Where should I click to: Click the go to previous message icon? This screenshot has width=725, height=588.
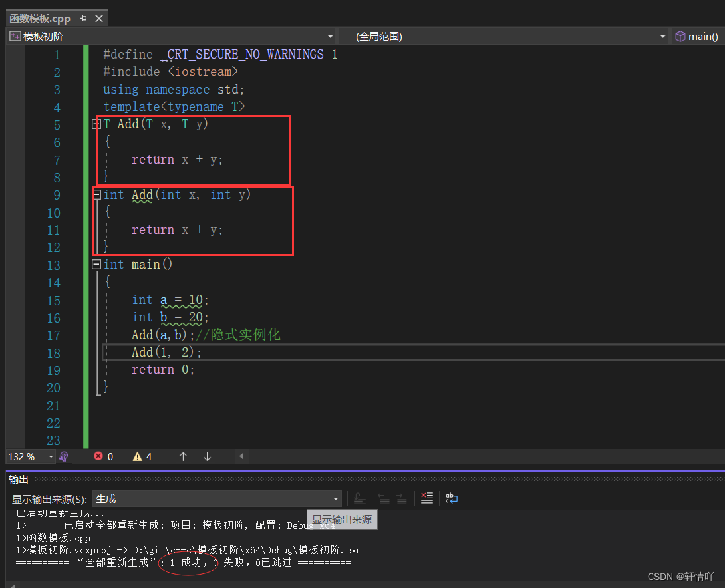[x=384, y=498]
